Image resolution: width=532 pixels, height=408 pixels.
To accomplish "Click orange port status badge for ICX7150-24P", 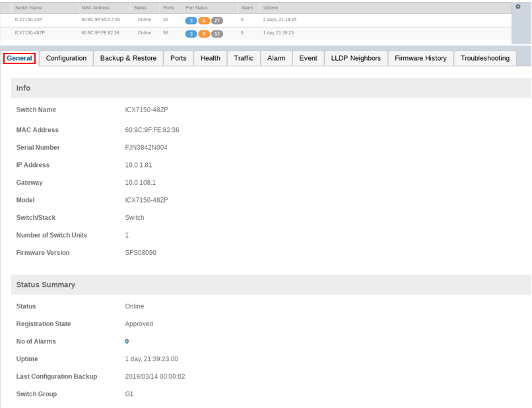I will coord(204,20).
